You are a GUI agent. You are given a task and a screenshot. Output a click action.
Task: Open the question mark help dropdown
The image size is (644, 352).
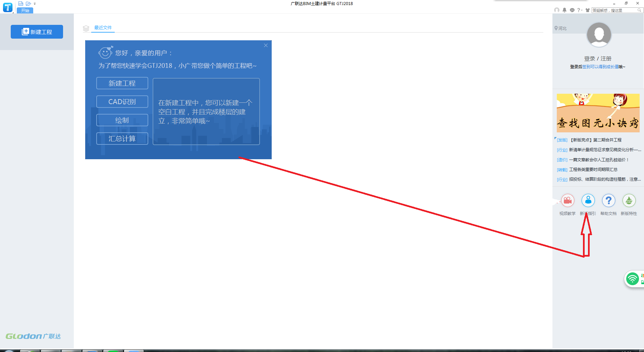coord(580,10)
